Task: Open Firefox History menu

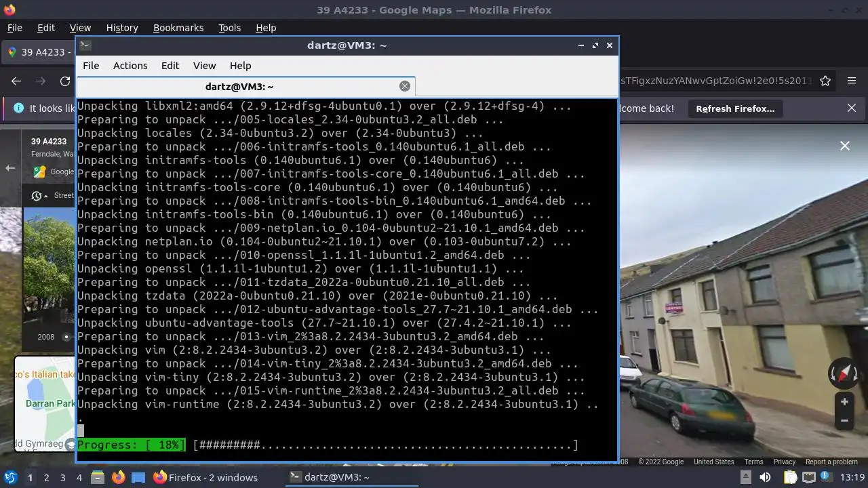Action: point(122,28)
